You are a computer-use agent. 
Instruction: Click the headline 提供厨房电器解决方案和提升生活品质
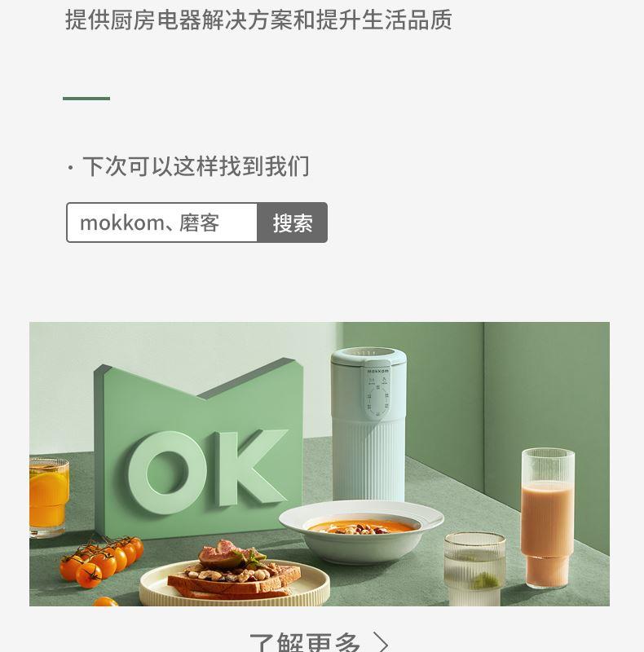(x=258, y=20)
